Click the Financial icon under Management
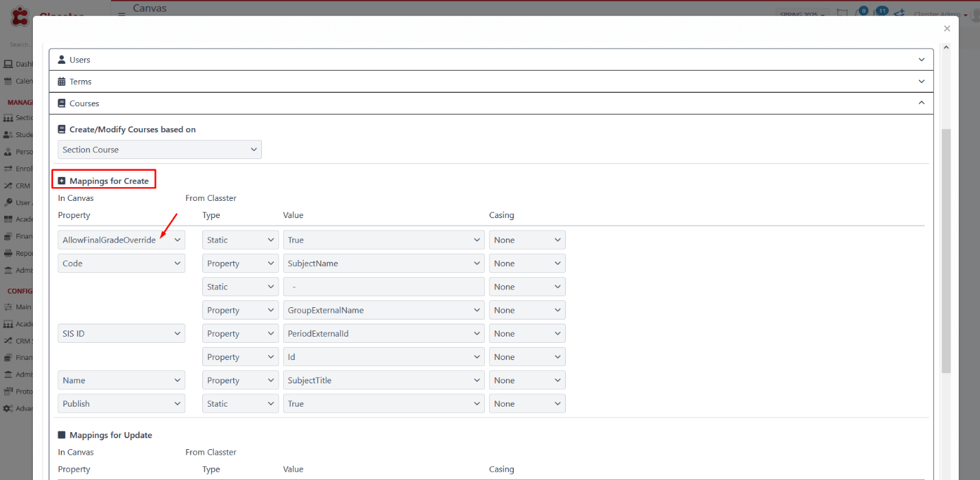The image size is (980, 480). 8,236
